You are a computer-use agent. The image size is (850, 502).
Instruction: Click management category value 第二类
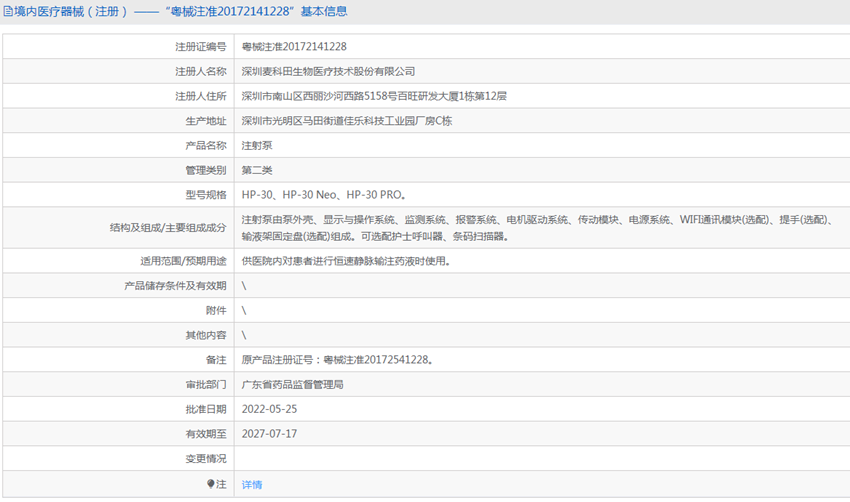[256, 170]
